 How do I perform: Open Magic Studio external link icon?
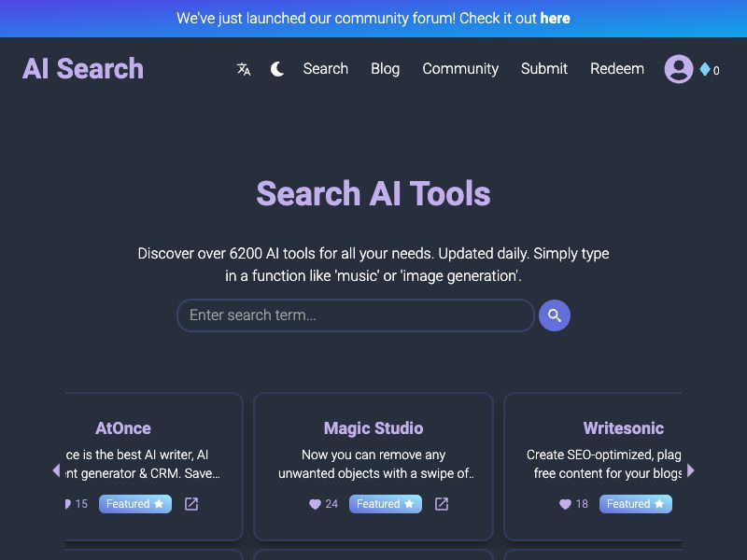click(x=442, y=504)
